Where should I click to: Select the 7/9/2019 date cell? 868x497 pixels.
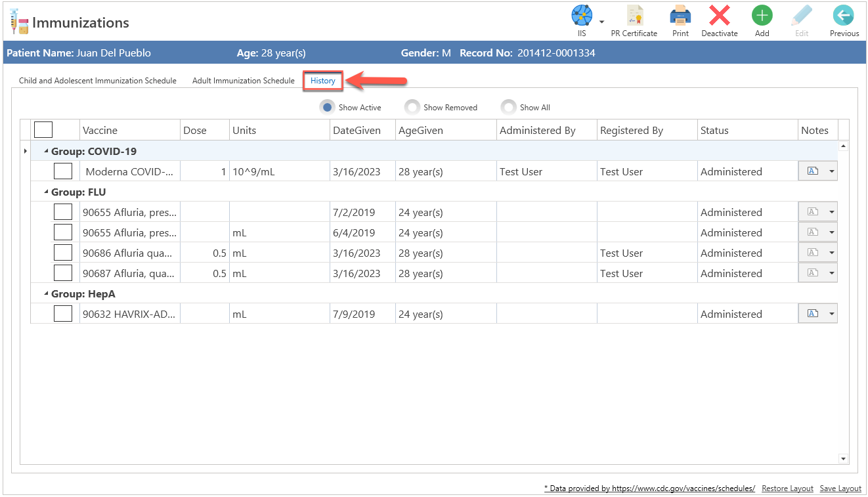(362, 314)
